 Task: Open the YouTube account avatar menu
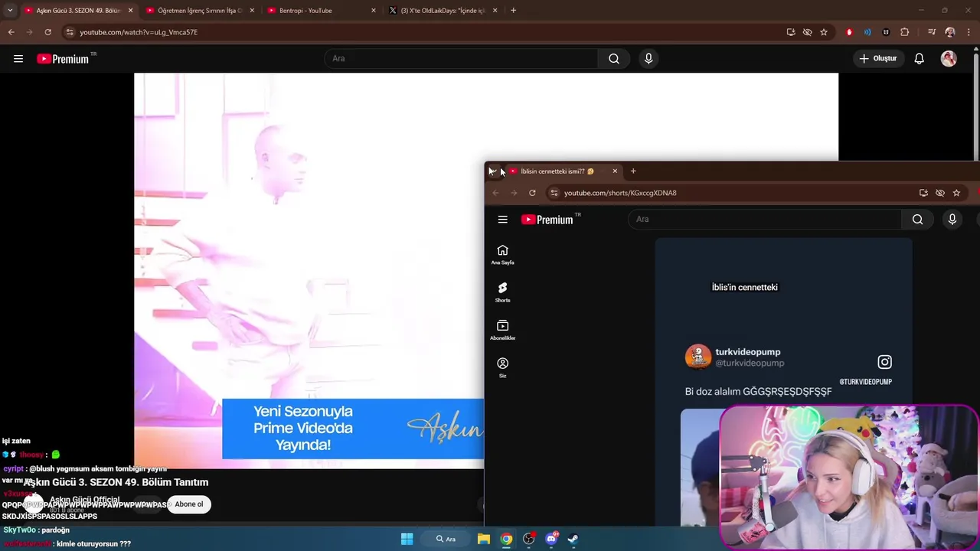pyautogui.click(x=949, y=59)
